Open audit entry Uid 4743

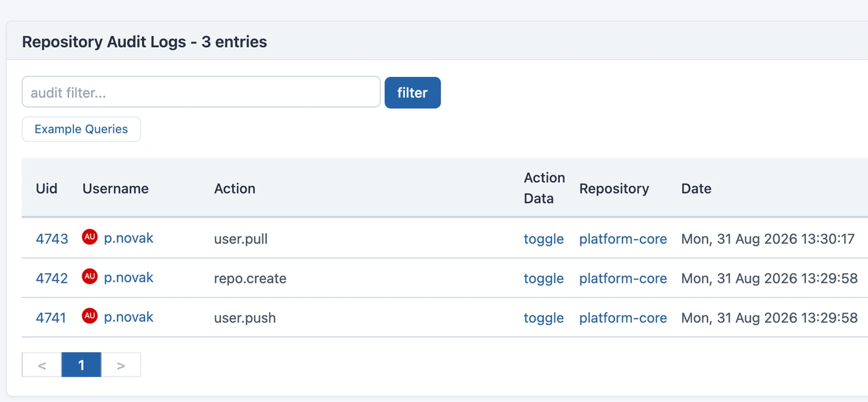pos(52,239)
